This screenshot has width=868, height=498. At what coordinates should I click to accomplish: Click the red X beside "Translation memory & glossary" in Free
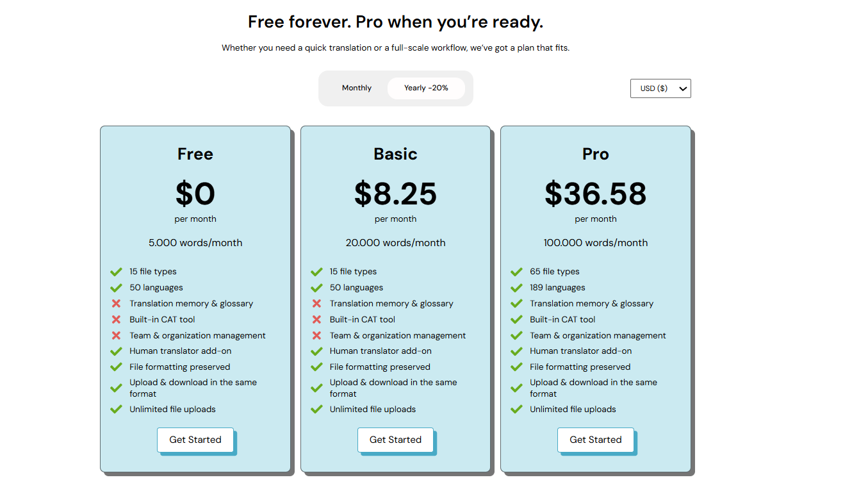(x=116, y=303)
